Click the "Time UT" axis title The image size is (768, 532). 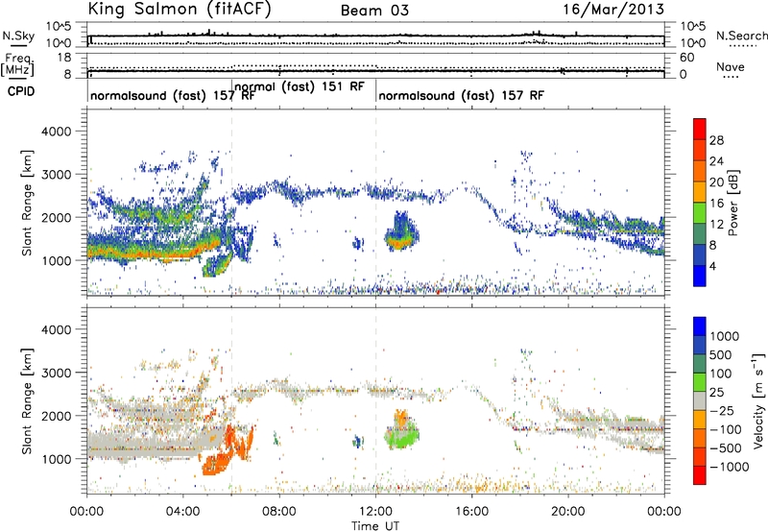tap(375, 525)
